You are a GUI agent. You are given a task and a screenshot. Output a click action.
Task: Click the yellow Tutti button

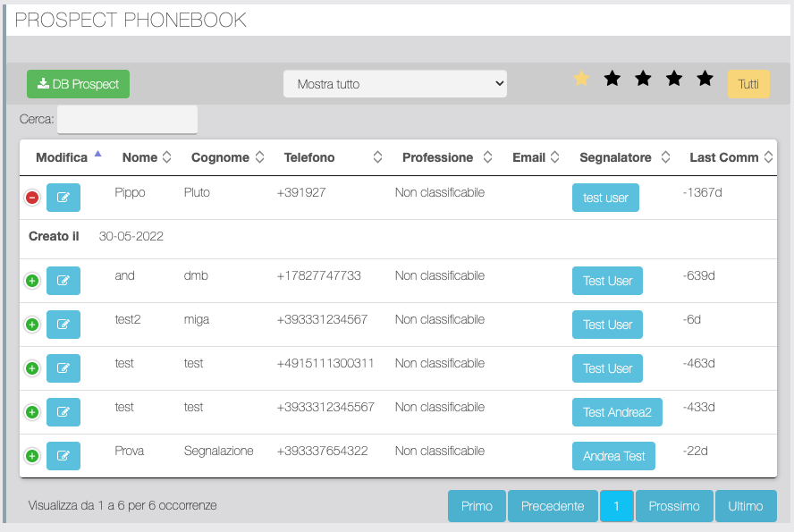[748, 84]
